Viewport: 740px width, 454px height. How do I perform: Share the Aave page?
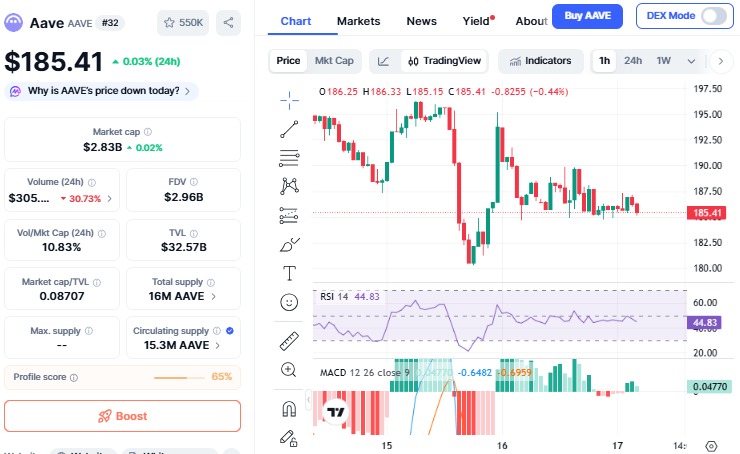point(228,23)
